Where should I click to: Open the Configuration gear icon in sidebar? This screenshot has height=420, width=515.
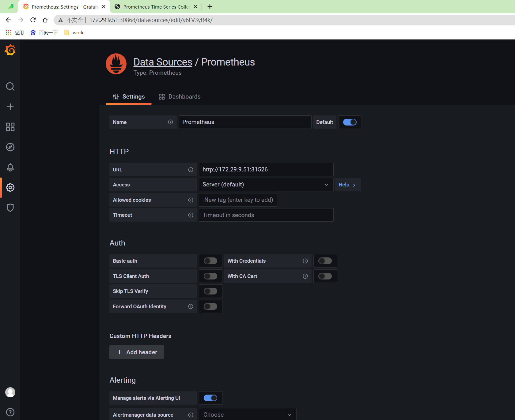pyautogui.click(x=10, y=187)
